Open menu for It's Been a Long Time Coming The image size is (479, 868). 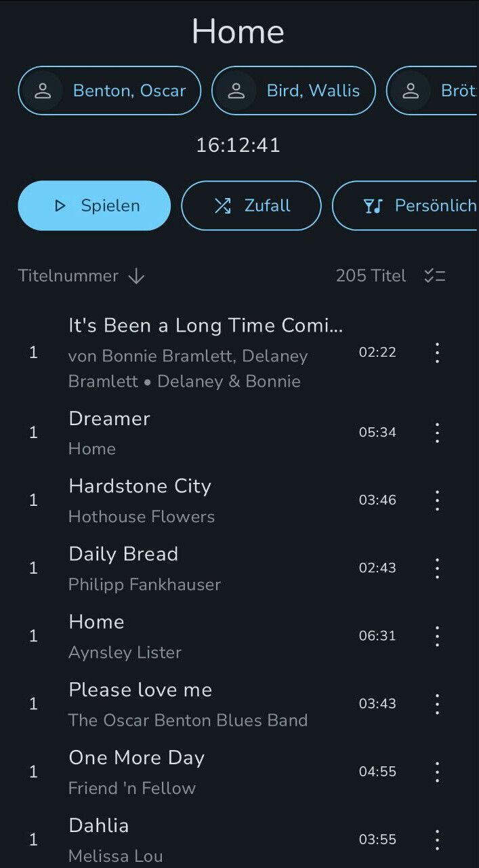437,353
